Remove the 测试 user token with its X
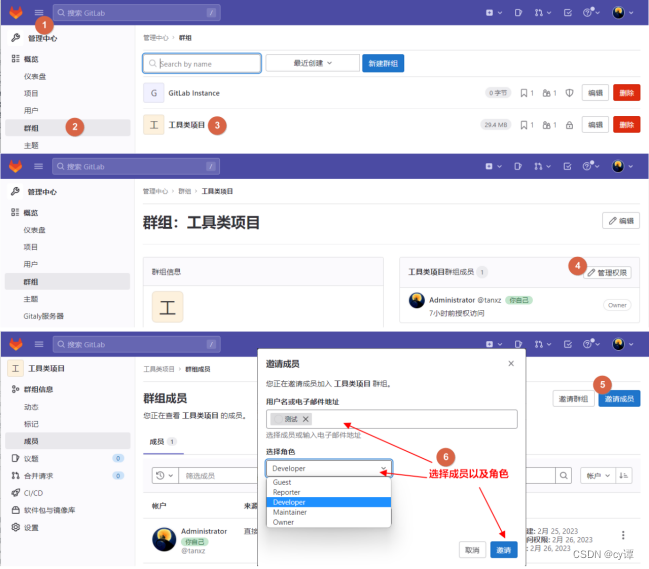The image size is (649, 569). [x=305, y=419]
